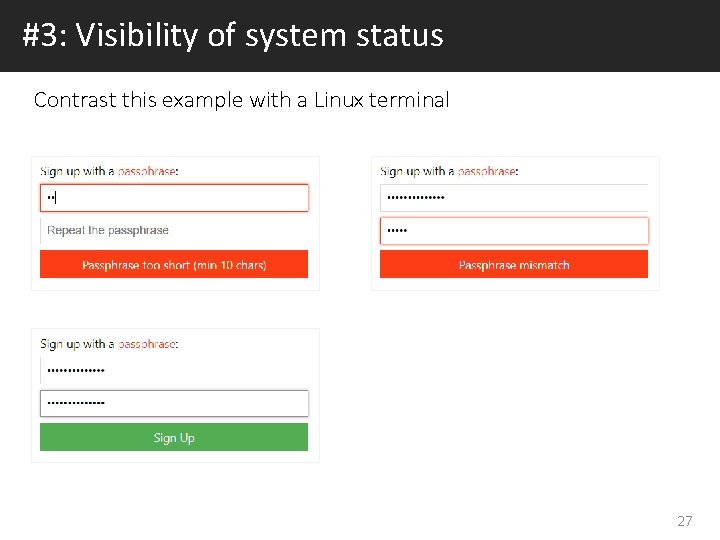Click the first passphrase field in Sign Up form
The width and height of the screenshot is (720, 540).
[x=174, y=371]
